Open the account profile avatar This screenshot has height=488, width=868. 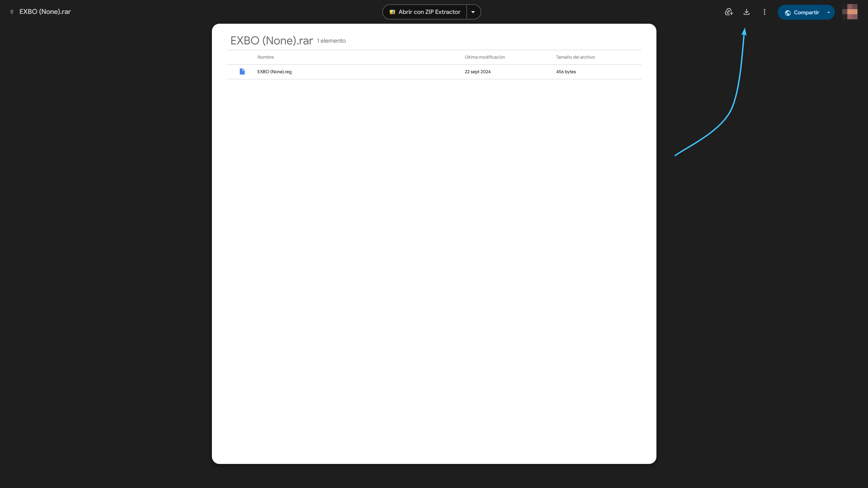(850, 12)
